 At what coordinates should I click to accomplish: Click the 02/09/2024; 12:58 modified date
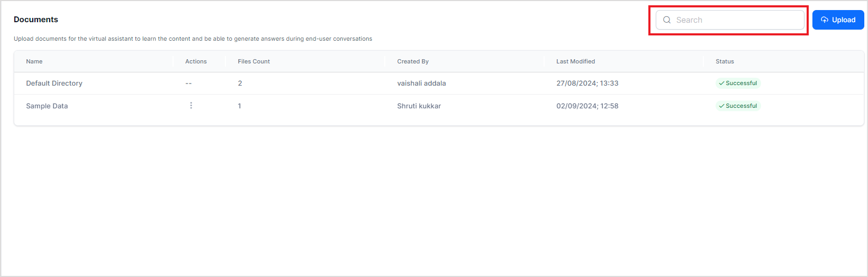point(587,106)
